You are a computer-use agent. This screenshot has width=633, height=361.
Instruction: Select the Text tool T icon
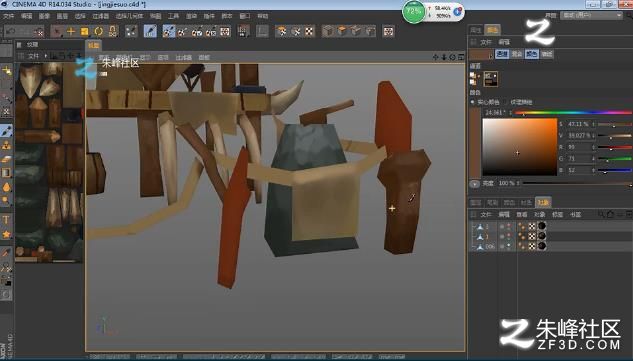[6, 220]
